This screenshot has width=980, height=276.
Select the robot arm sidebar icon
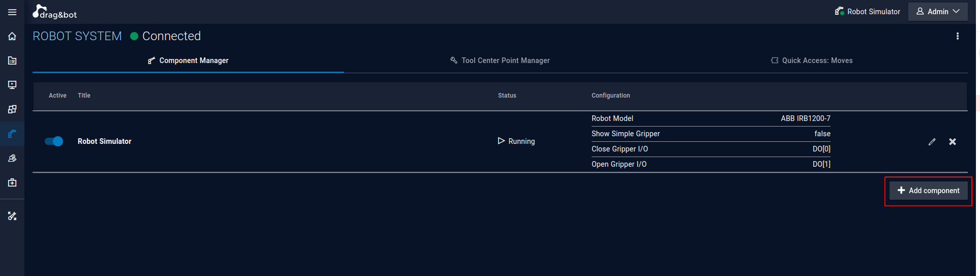[12, 134]
